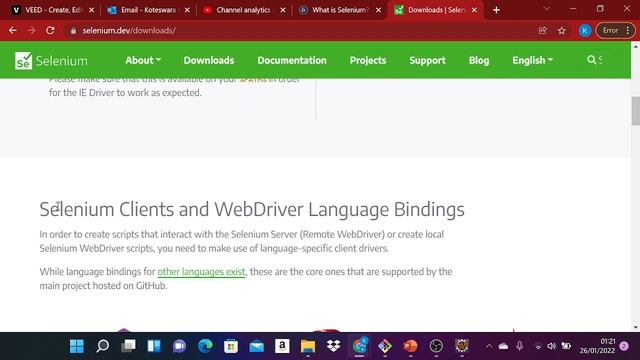Screen dimensions: 640x360
Task: Open Projects in the navbar
Action: click(x=368, y=60)
